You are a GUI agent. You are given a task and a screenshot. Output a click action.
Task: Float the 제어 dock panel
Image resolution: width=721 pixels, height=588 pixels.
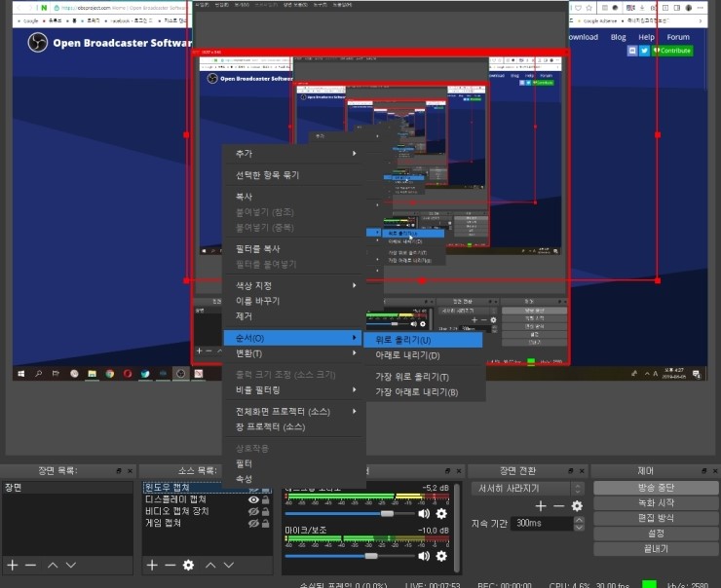point(704,471)
